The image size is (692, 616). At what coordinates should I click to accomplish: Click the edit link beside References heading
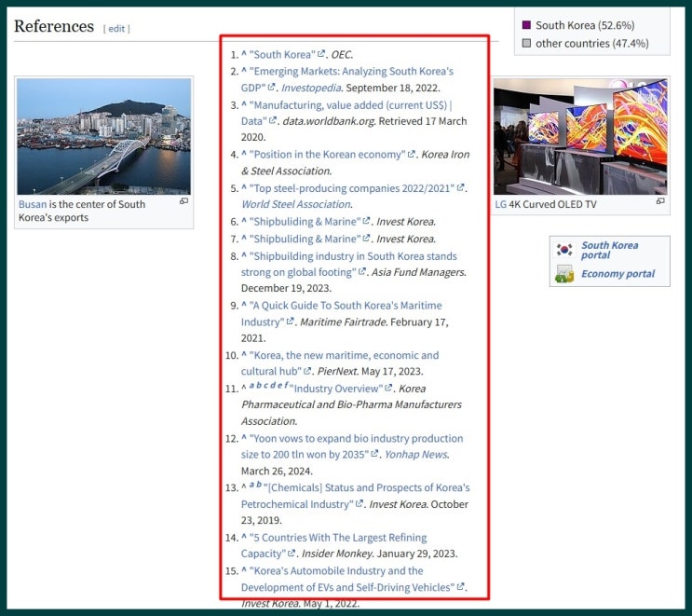[116, 29]
